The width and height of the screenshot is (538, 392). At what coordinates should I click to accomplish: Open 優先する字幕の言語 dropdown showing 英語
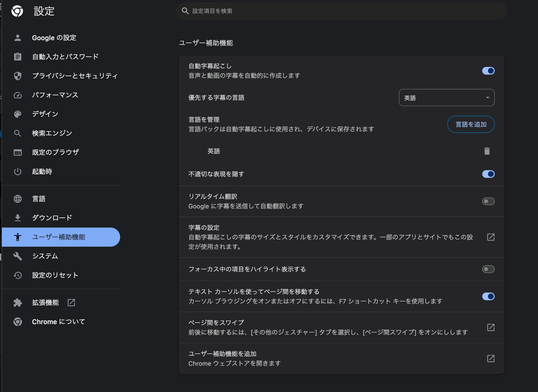click(x=447, y=98)
